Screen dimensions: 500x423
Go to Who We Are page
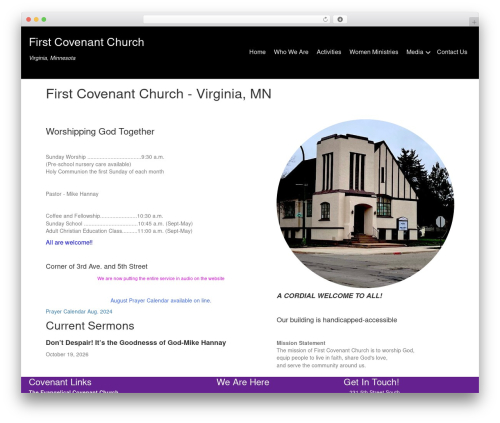[x=291, y=52]
